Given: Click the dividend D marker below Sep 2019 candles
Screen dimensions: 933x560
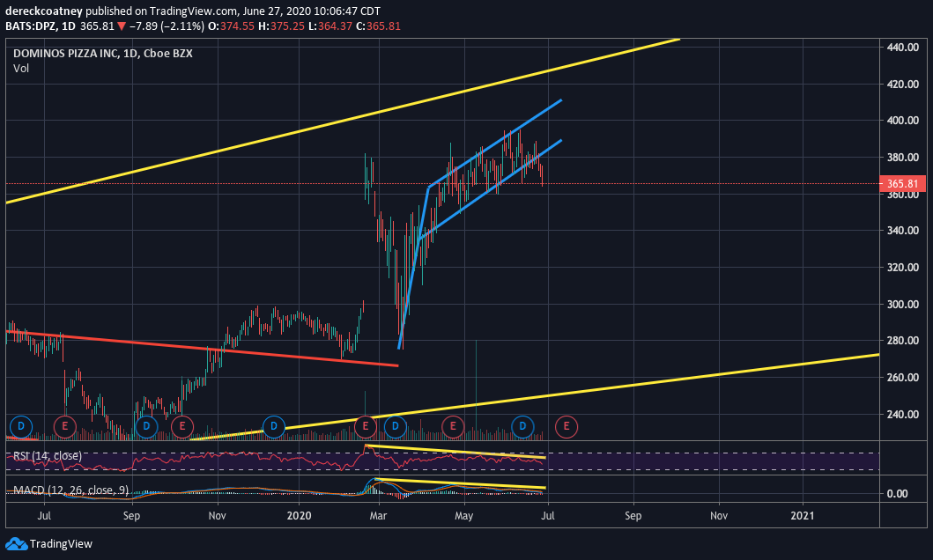Looking at the screenshot, I should point(146,426).
